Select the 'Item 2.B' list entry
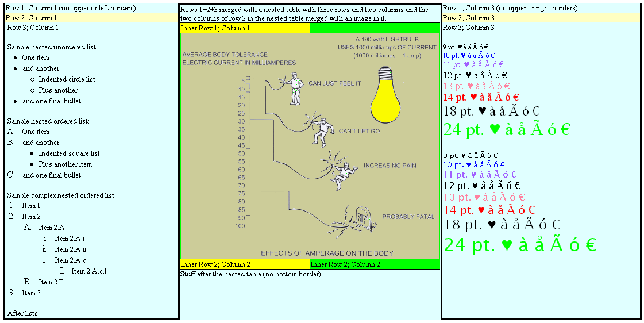This screenshot has width=644, height=323. coord(51,282)
